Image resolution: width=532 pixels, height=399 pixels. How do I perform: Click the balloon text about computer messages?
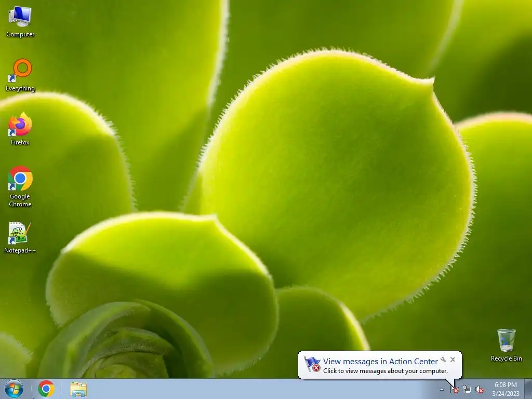pos(385,371)
